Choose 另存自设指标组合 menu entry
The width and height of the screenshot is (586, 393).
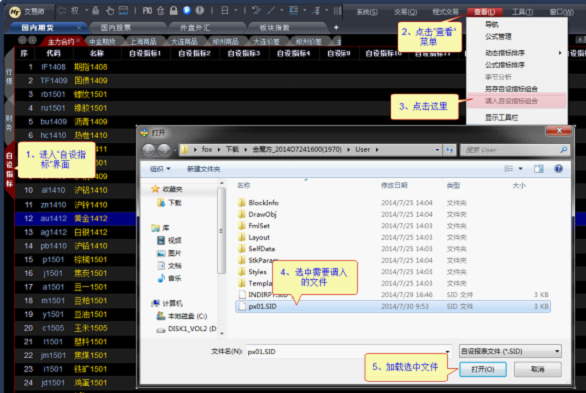pyautogui.click(x=511, y=89)
